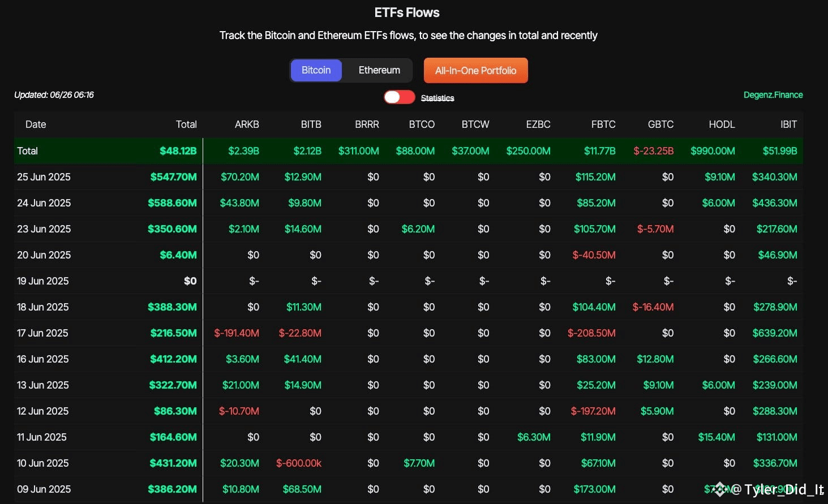Select the $-10.70M ARKB cell

pos(239,411)
